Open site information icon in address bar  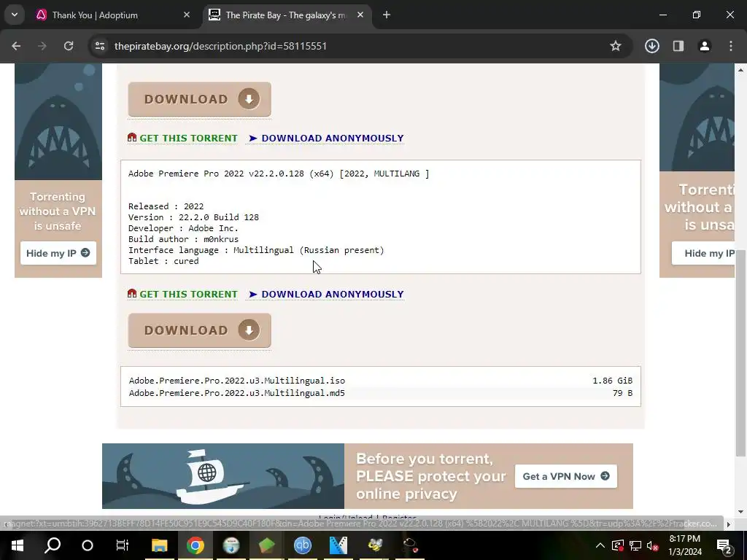click(x=100, y=46)
